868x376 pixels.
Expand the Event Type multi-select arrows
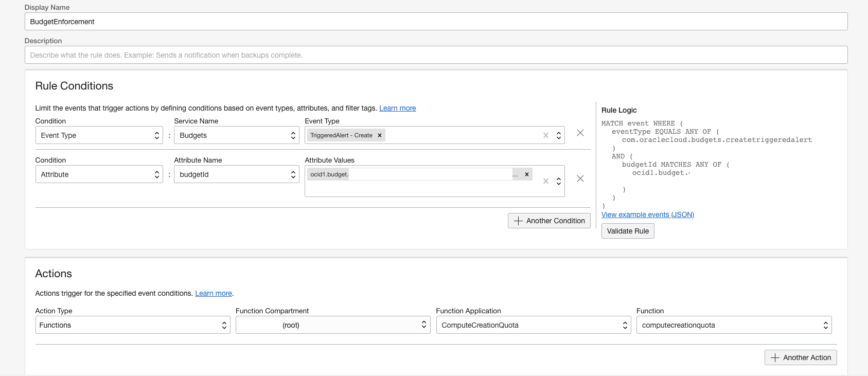(559, 136)
